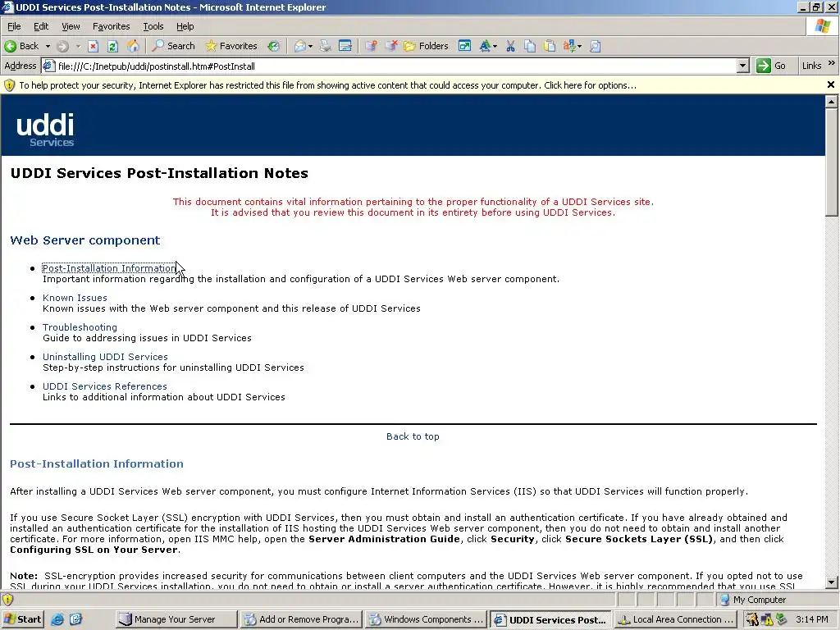Click the vertical scrollbar thumb
Screen dimensions: 840x630
832,162
